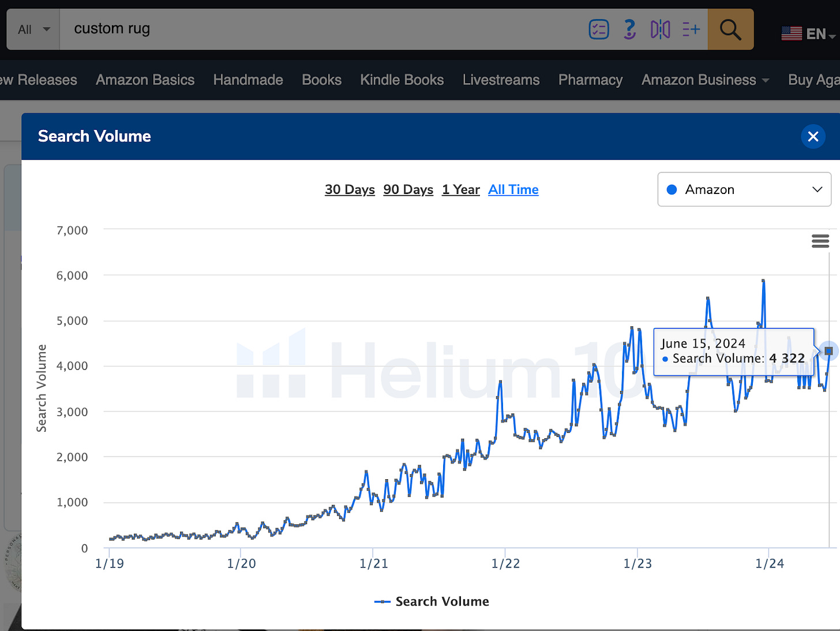
Task: Click the 1/21 x-axis label
Action: (x=373, y=563)
